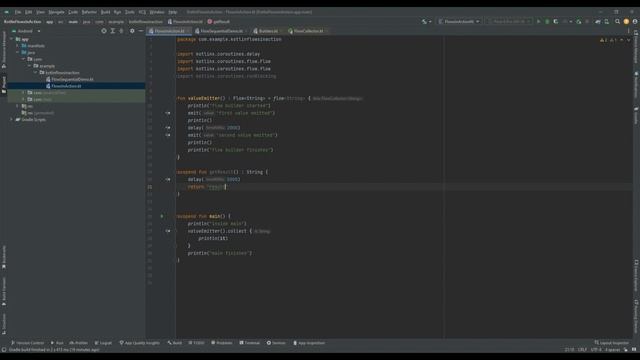Open the File menu
Screen dimensions: 640x360
(x=18, y=12)
